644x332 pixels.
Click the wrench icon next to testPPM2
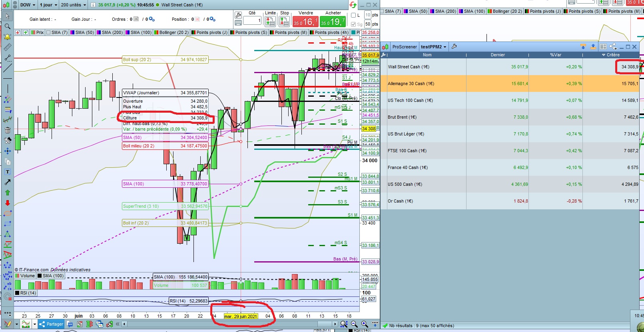[x=454, y=47]
